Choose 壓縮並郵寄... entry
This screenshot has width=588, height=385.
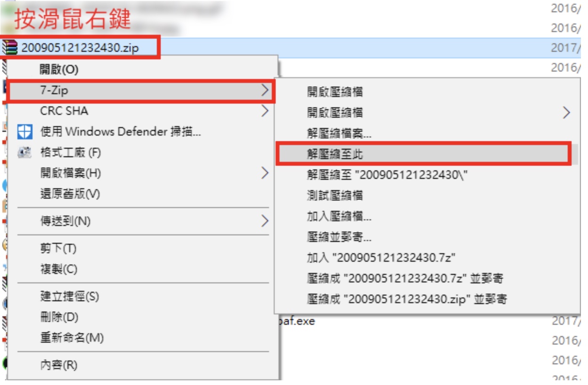click(x=339, y=237)
